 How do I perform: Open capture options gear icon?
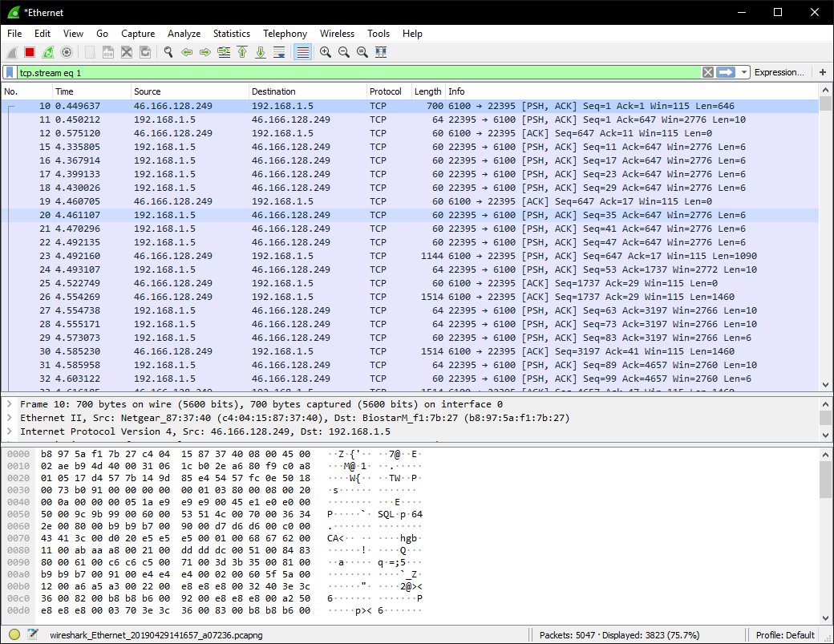coord(67,52)
